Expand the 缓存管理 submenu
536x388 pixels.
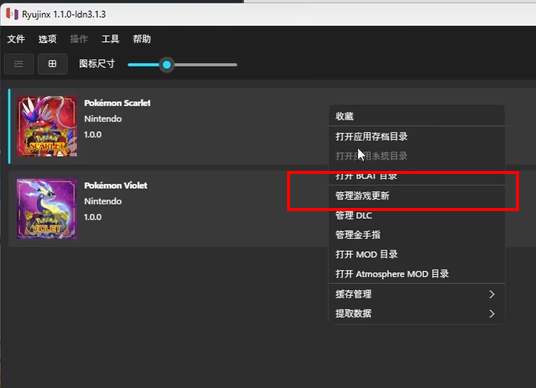[x=417, y=294]
